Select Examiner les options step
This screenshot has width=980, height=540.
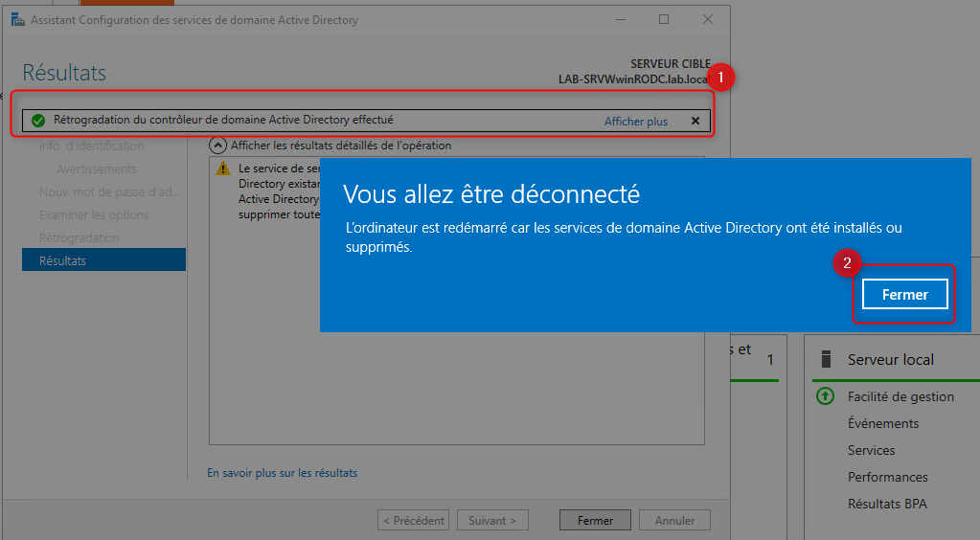pyautogui.click(x=94, y=215)
